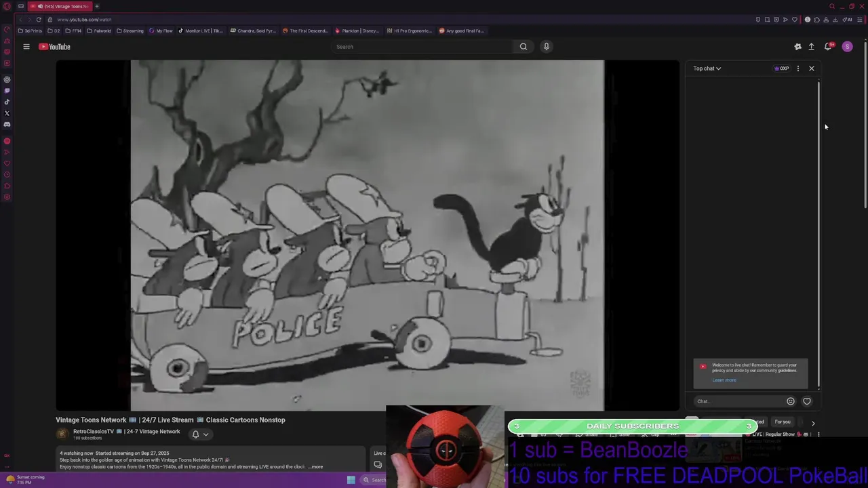Viewport: 868px width, 488px height.
Task: Open the YouTube account avatar menu
Action: point(847,47)
